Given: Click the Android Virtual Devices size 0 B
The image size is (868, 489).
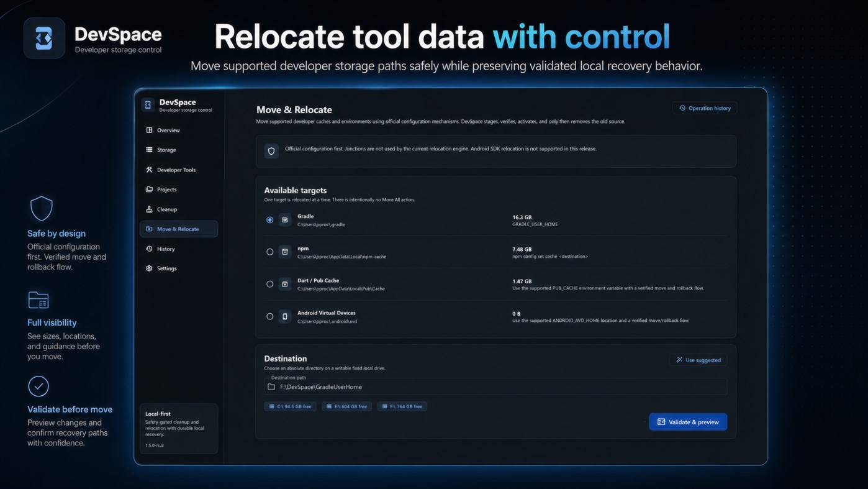Looking at the screenshot, I should pos(517,313).
